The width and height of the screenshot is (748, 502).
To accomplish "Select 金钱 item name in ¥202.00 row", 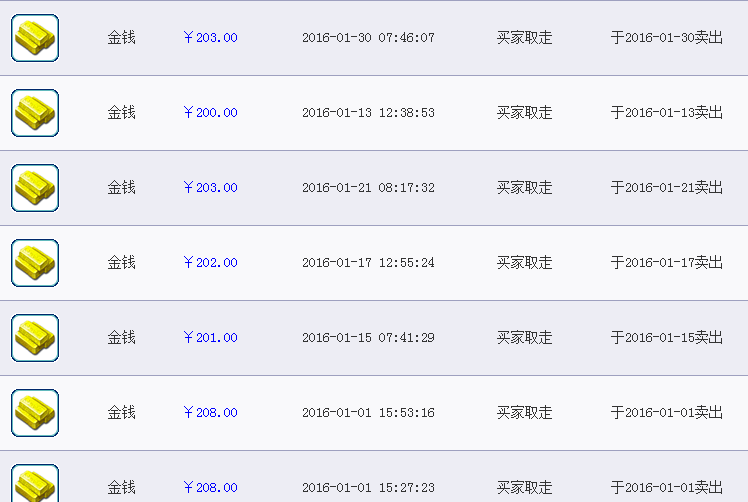I will tap(122, 262).
